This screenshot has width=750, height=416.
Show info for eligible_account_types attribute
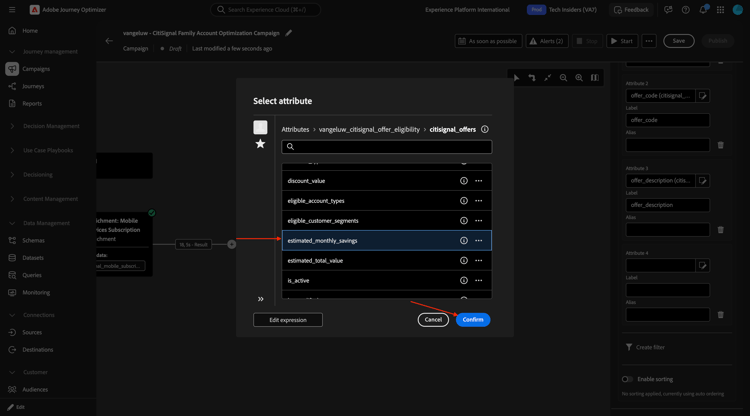(463, 201)
